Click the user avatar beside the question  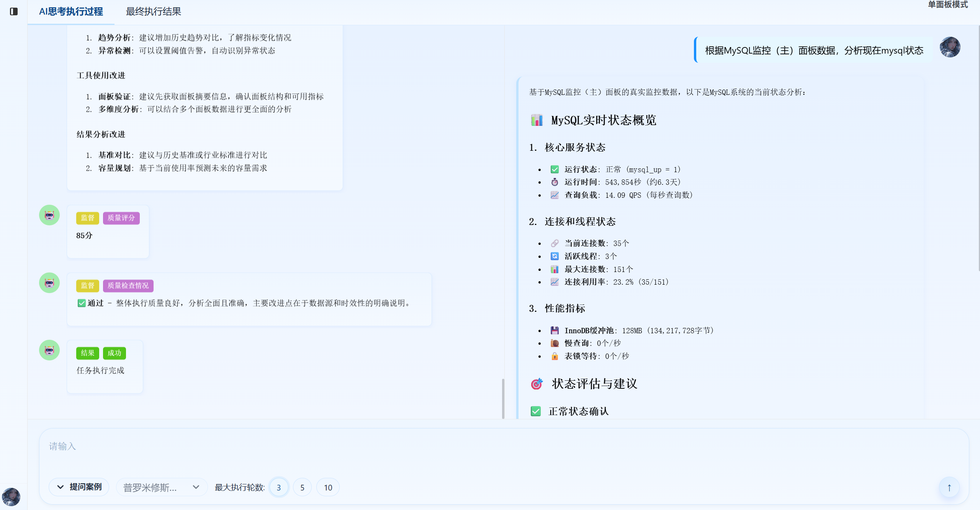pos(950,47)
